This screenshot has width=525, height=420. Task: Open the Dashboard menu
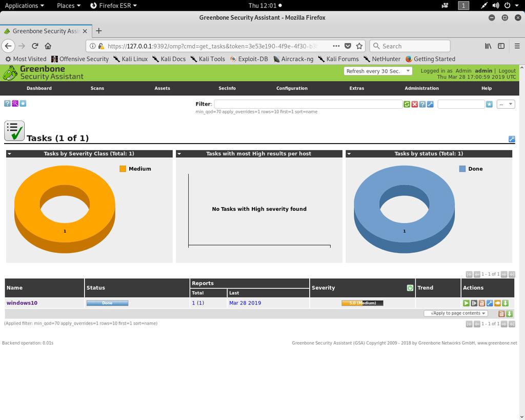[x=39, y=88]
